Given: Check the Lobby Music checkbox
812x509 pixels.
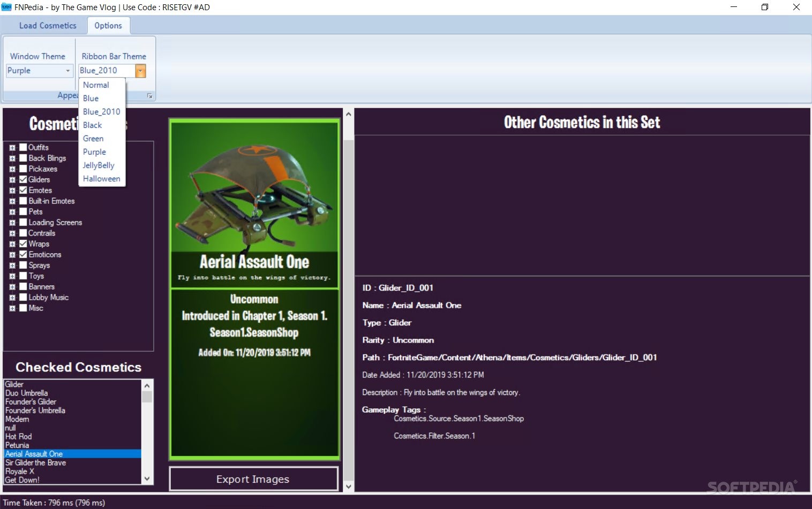Looking at the screenshot, I should click(x=23, y=297).
